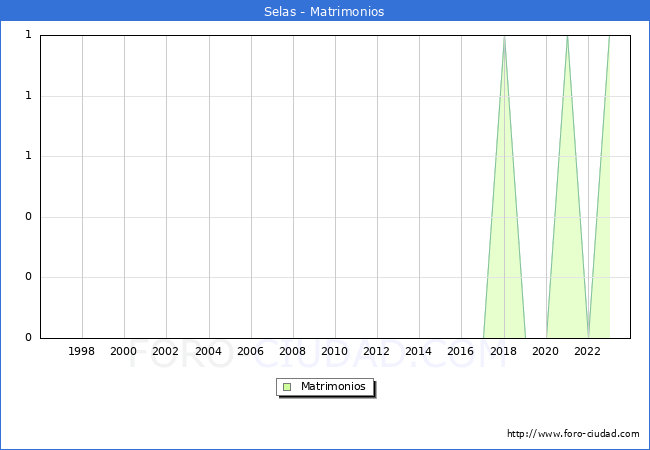Click the 2018 x-axis label
This screenshot has height=450, width=650.
[x=503, y=351]
